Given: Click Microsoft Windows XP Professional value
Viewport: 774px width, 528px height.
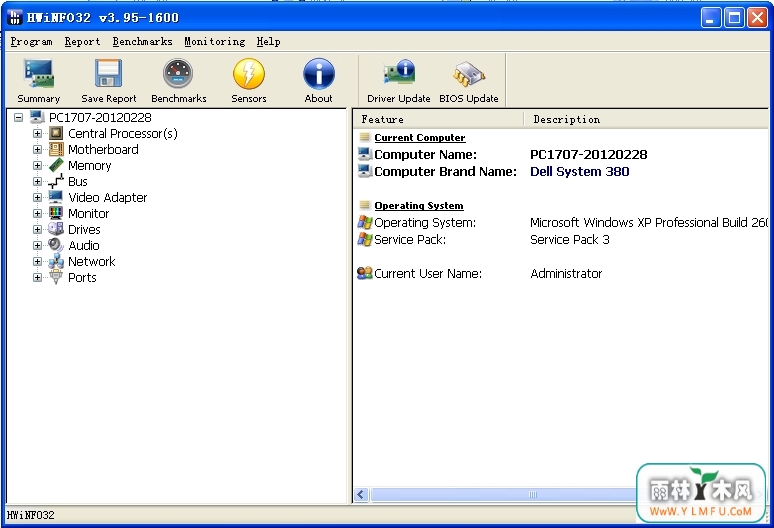Looking at the screenshot, I should pyautogui.click(x=649, y=223).
